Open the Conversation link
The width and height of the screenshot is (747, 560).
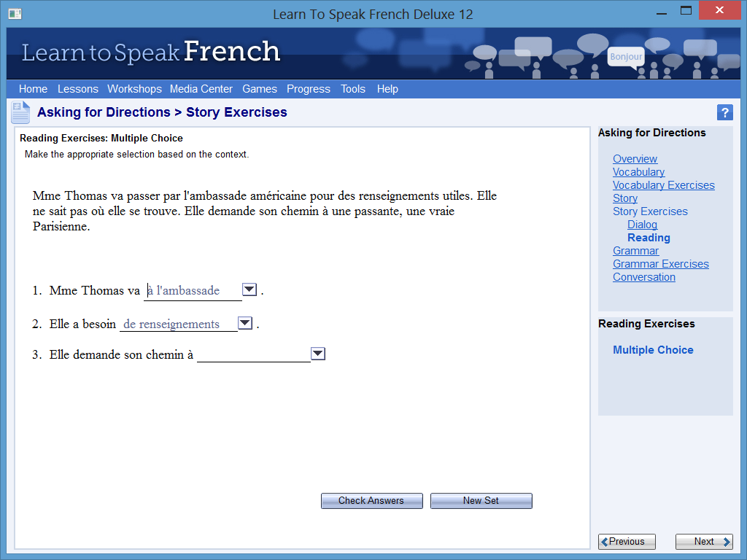tap(644, 277)
